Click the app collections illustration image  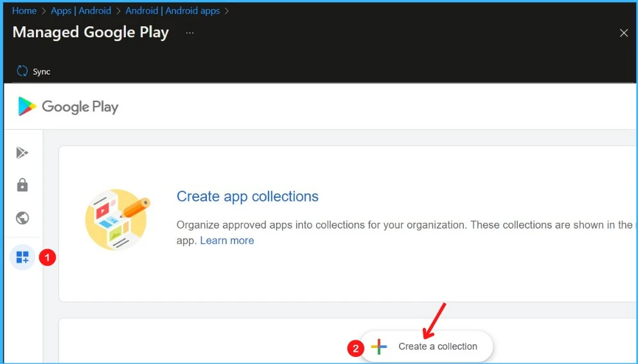pos(118,219)
